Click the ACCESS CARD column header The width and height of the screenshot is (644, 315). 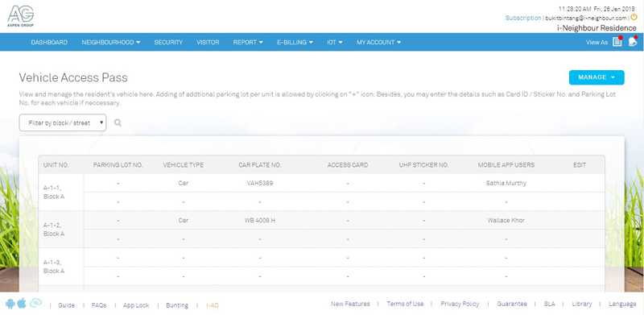[x=348, y=165]
